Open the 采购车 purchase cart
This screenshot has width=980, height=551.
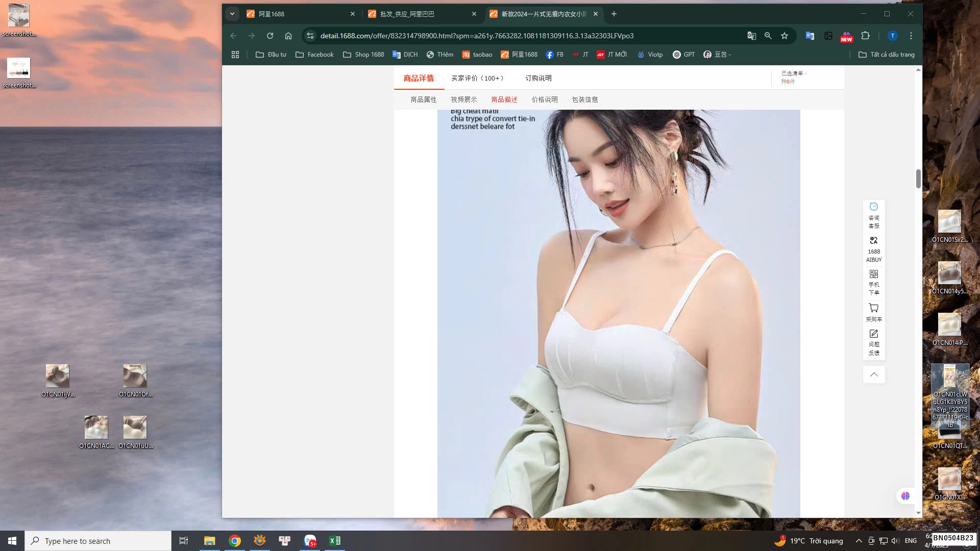(x=874, y=312)
